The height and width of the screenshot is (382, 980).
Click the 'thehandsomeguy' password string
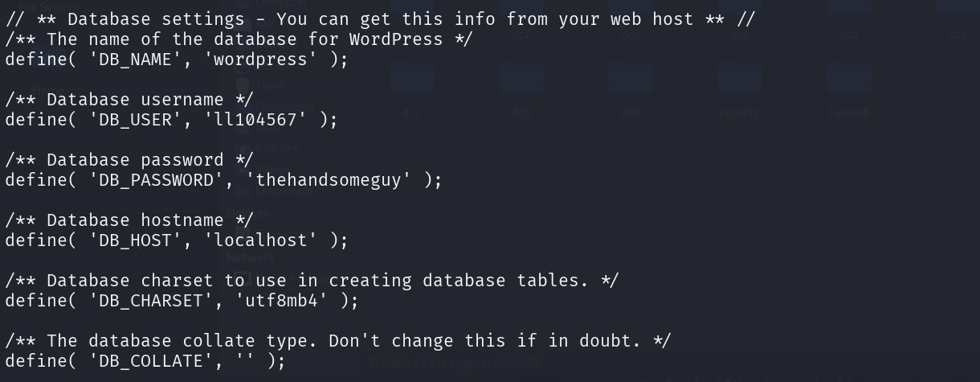(328, 180)
